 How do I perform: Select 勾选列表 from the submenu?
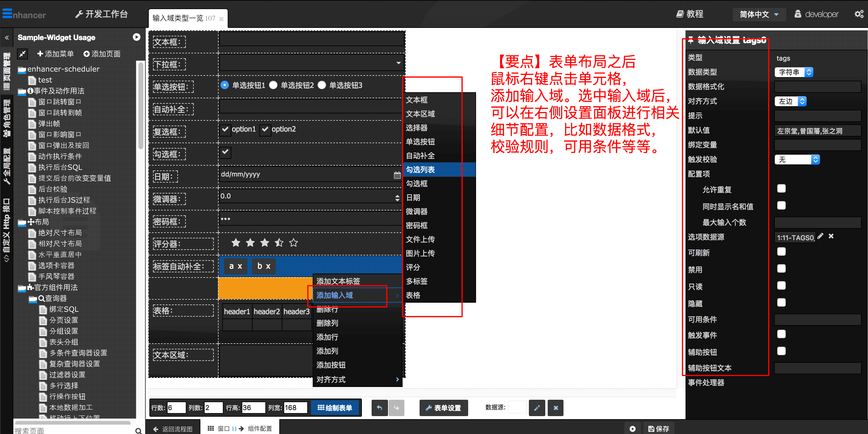[x=420, y=170]
